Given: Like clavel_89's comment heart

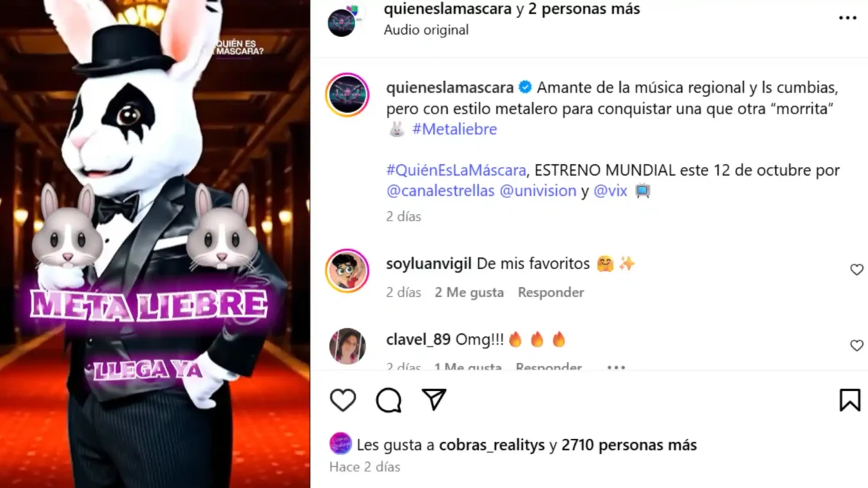Looking at the screenshot, I should 856,346.
